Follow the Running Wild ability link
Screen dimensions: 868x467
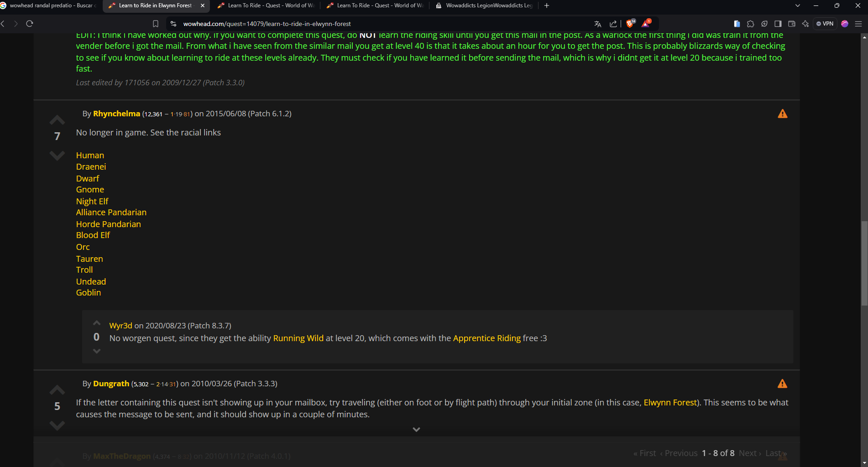coord(298,338)
